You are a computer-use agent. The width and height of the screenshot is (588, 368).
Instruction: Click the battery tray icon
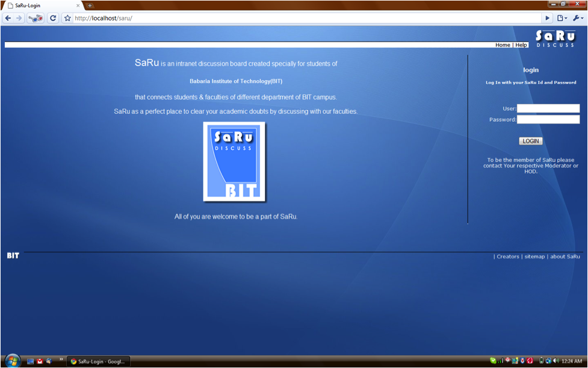(x=542, y=361)
